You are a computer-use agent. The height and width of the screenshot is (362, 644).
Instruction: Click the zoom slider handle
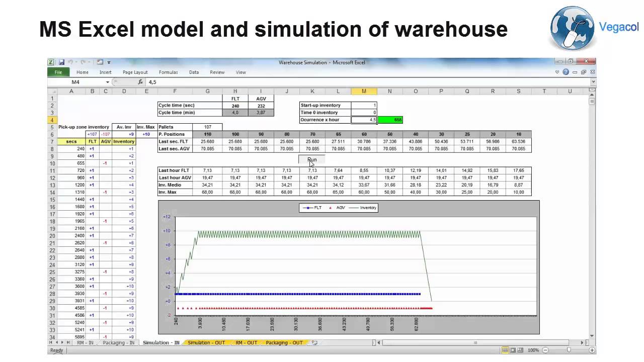[x=569, y=350]
